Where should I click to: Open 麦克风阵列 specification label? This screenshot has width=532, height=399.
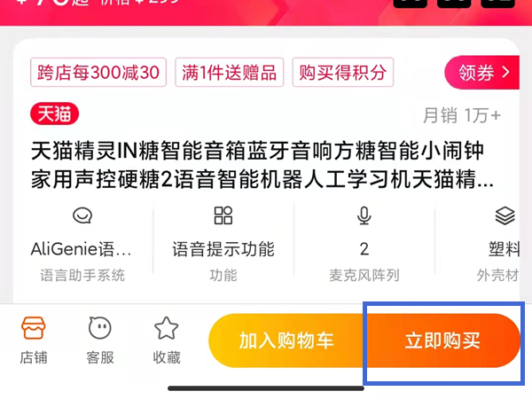coord(364,275)
